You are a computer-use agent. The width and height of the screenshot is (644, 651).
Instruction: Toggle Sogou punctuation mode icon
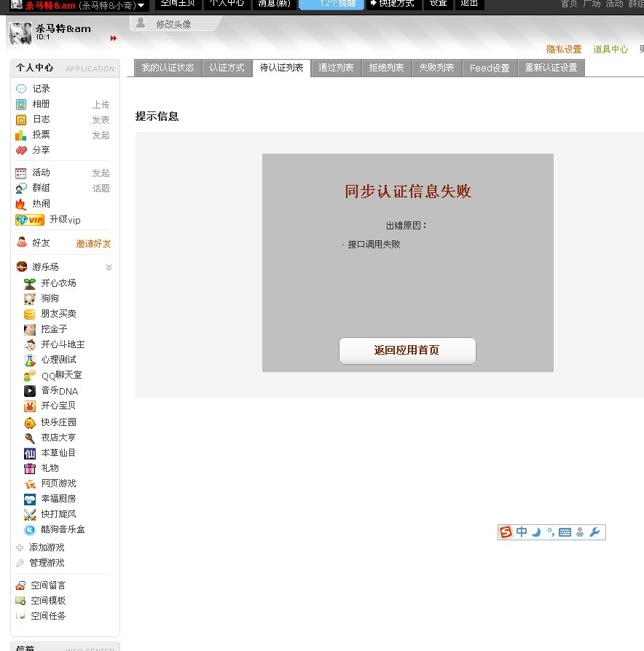point(551,532)
